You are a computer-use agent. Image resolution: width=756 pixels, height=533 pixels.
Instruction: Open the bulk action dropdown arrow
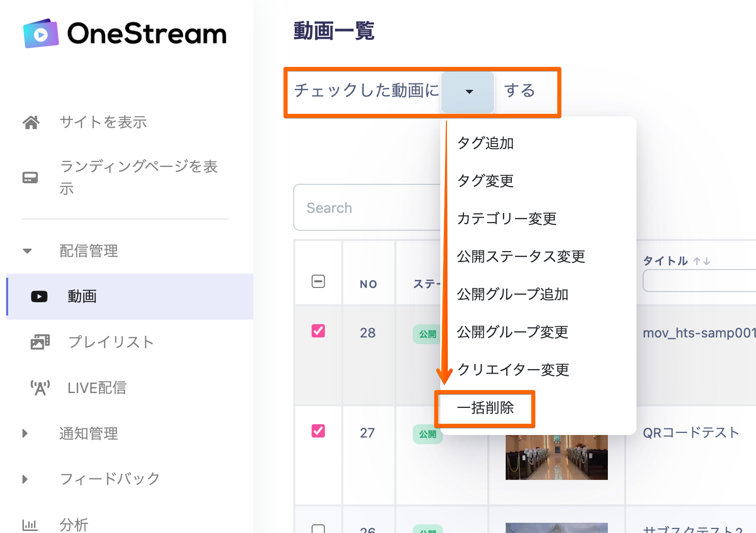468,92
